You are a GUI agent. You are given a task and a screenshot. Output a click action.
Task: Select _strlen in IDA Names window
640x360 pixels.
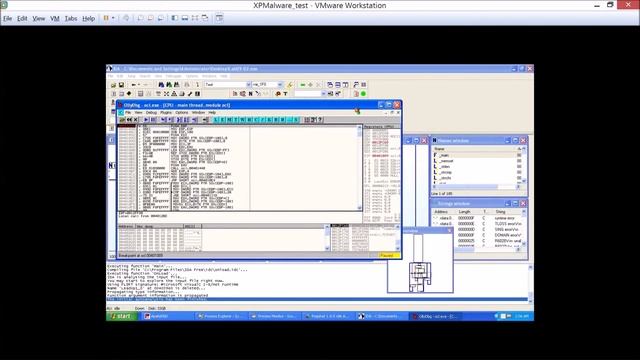[x=445, y=167]
